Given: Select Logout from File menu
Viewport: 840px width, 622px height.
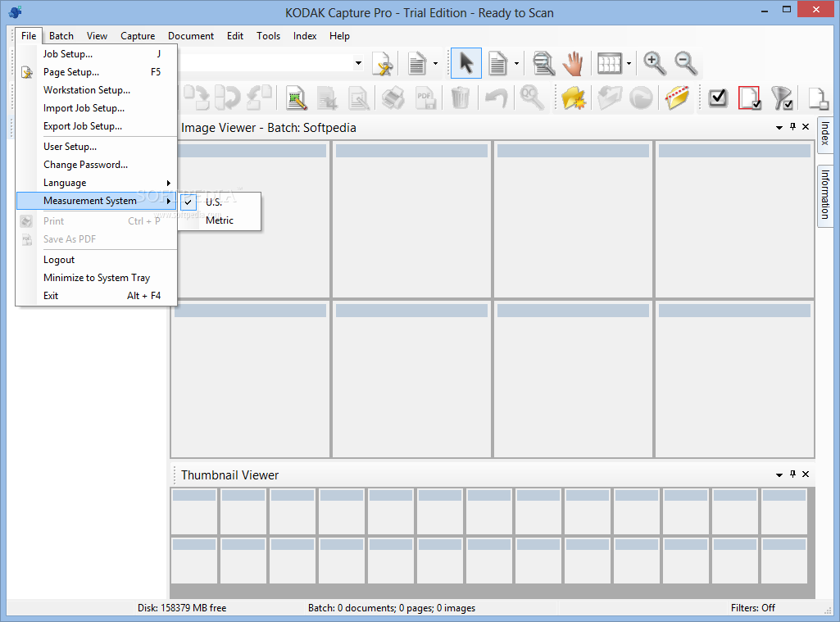Looking at the screenshot, I should click(97, 260).
